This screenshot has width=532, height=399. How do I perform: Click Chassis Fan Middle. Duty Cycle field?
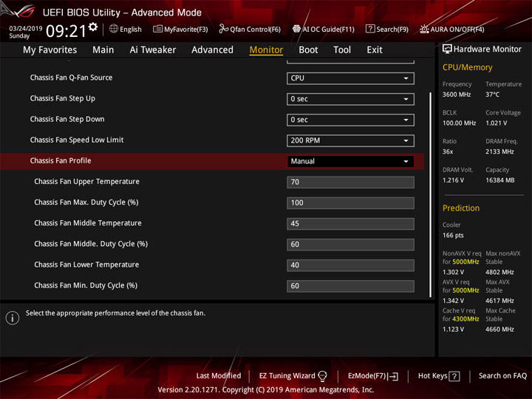point(350,245)
